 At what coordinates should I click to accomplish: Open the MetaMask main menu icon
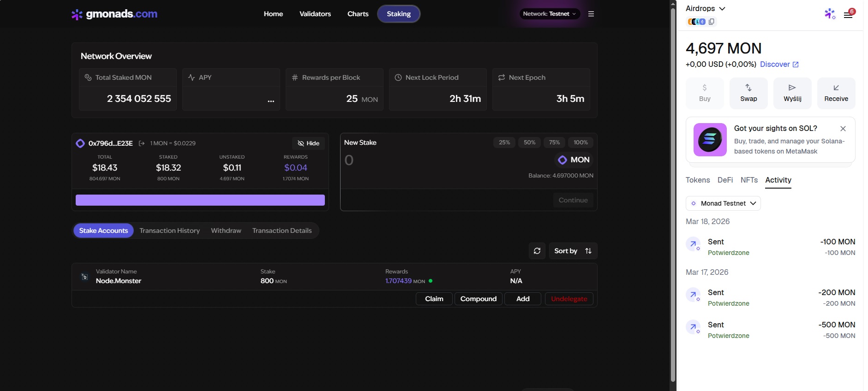point(848,15)
